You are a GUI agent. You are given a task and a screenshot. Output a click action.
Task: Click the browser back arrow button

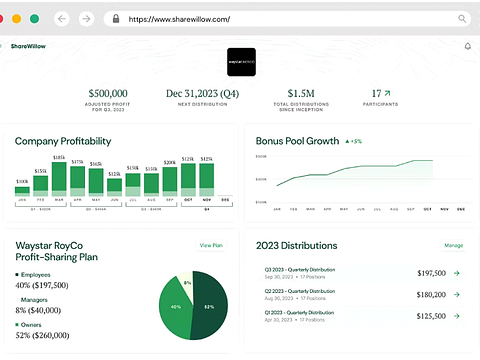point(62,19)
